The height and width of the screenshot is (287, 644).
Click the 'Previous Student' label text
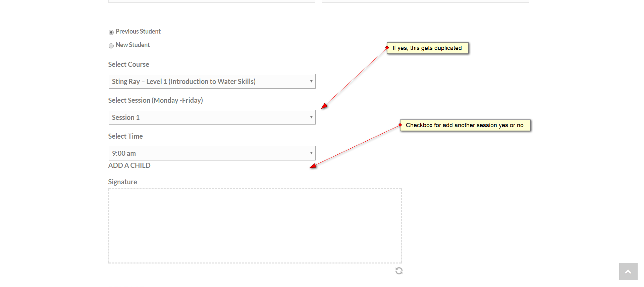click(x=138, y=32)
